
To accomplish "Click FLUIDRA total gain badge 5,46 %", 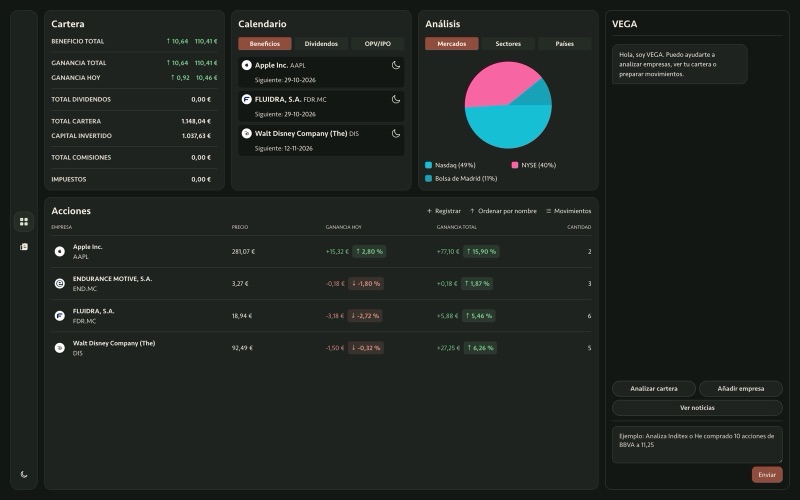I will [x=479, y=316].
